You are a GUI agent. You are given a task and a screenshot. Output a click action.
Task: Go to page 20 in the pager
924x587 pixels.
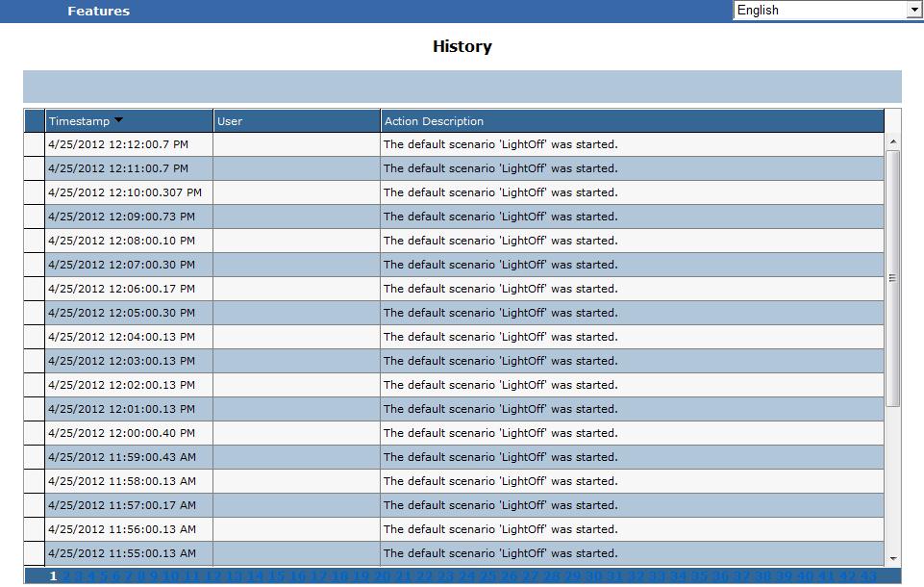pyautogui.click(x=382, y=576)
